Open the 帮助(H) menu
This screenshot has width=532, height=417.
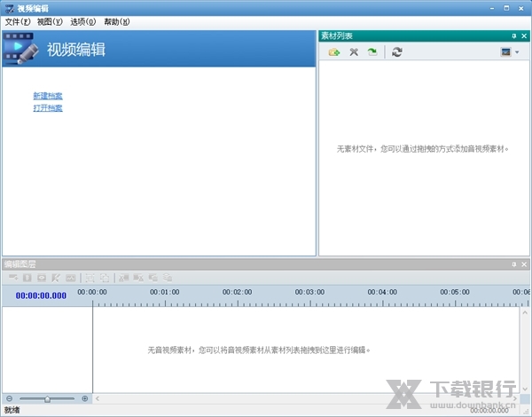click(x=117, y=22)
